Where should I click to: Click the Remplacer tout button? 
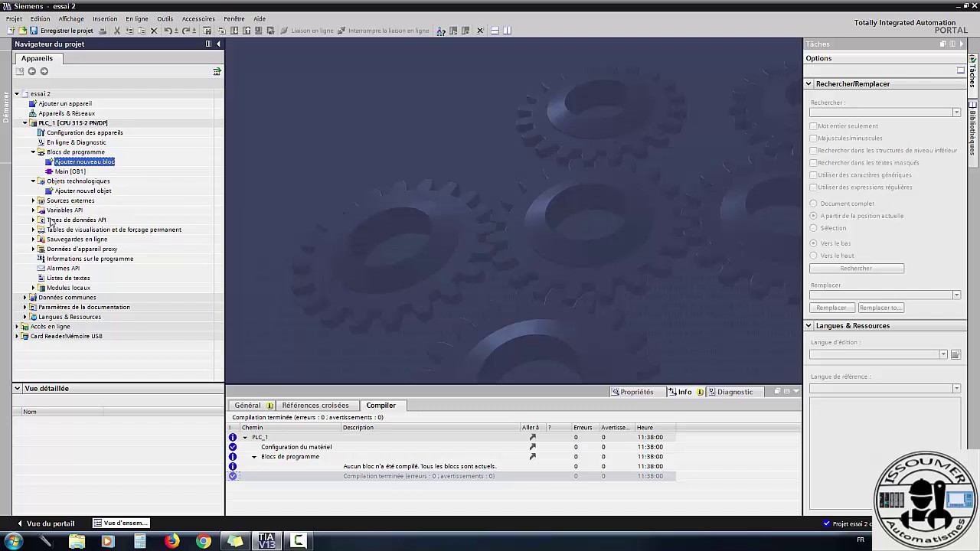pyautogui.click(x=881, y=308)
